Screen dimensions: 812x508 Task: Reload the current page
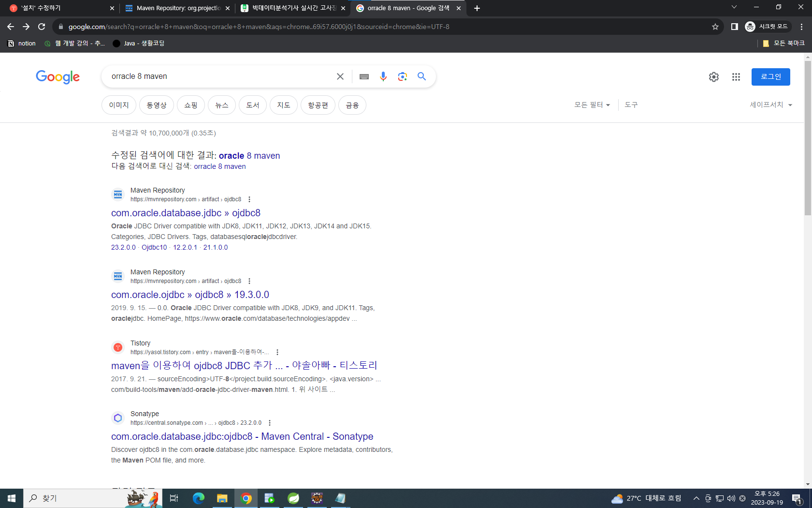pos(42,27)
